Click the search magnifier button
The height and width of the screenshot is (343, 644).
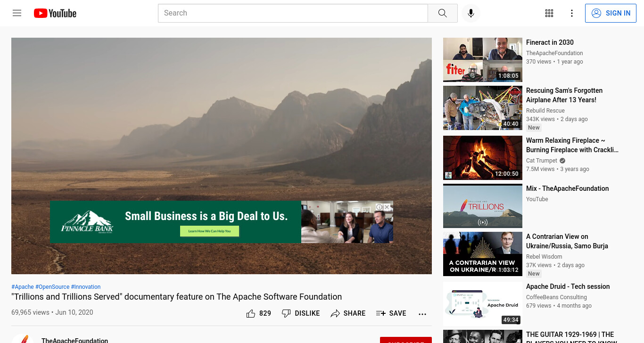point(442,13)
